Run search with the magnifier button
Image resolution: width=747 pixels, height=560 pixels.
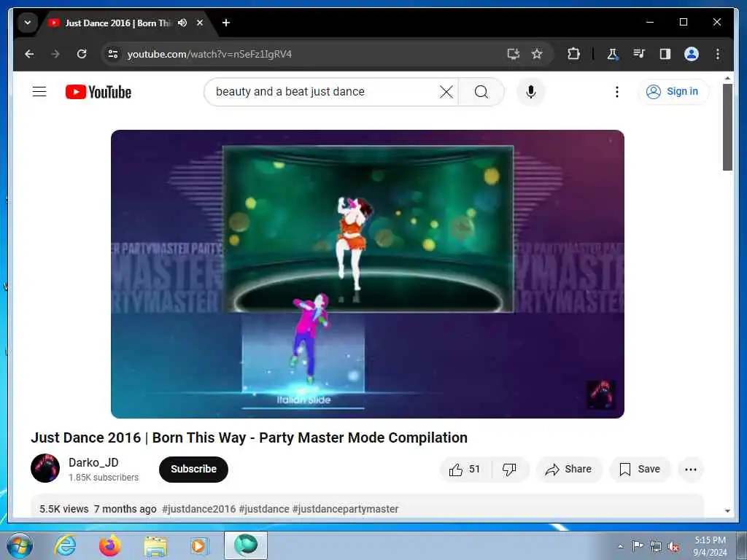coord(481,91)
